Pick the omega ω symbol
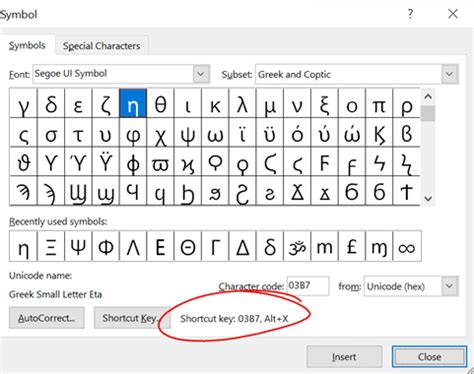 pyautogui.click(x=215, y=132)
